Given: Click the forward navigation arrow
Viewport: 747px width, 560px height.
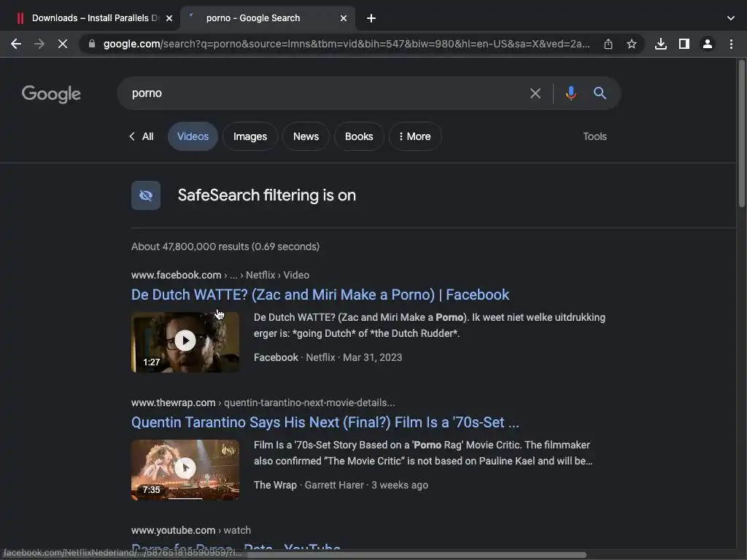Looking at the screenshot, I should 39,44.
